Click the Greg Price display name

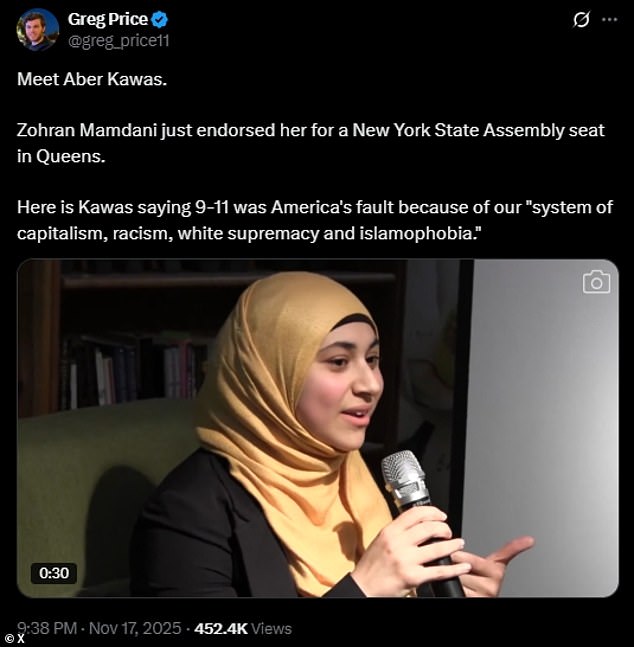[108, 19]
